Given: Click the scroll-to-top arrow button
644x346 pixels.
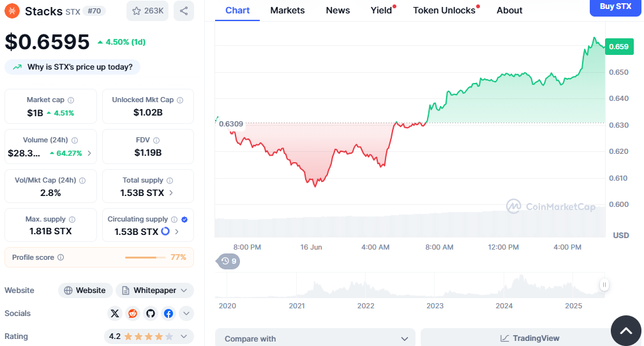Looking at the screenshot, I should coord(625,330).
